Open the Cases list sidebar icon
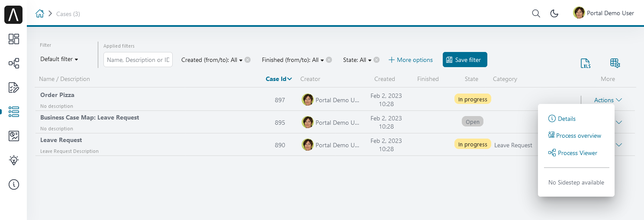644x220 pixels. coord(14,112)
